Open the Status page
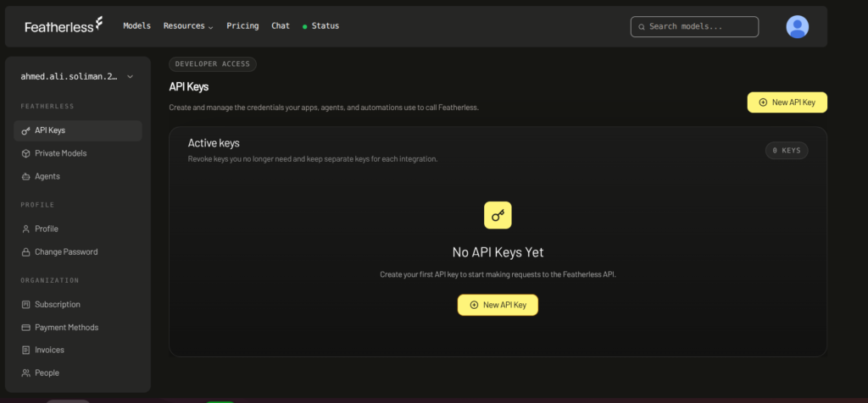 point(321,26)
